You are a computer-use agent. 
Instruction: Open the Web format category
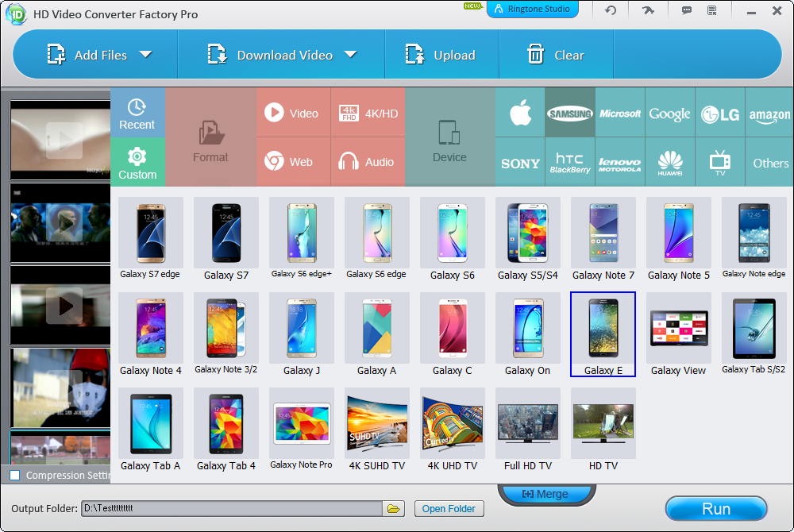(x=293, y=162)
